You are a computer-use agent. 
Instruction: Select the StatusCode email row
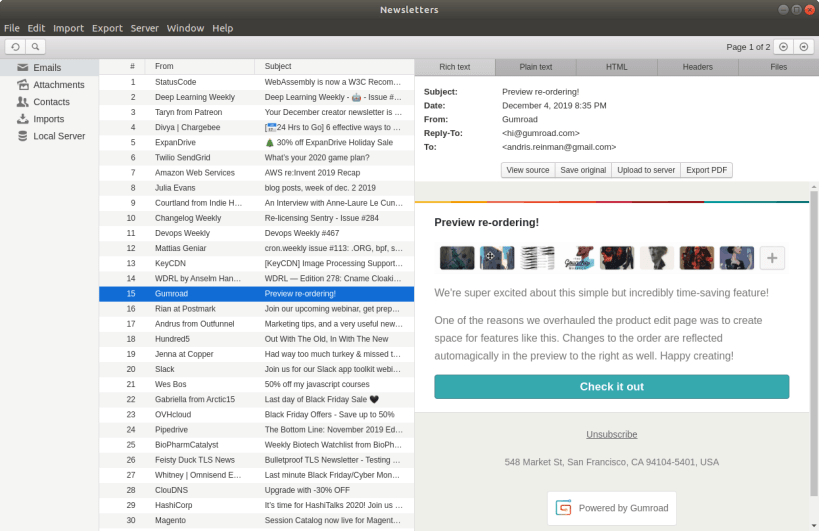256,82
